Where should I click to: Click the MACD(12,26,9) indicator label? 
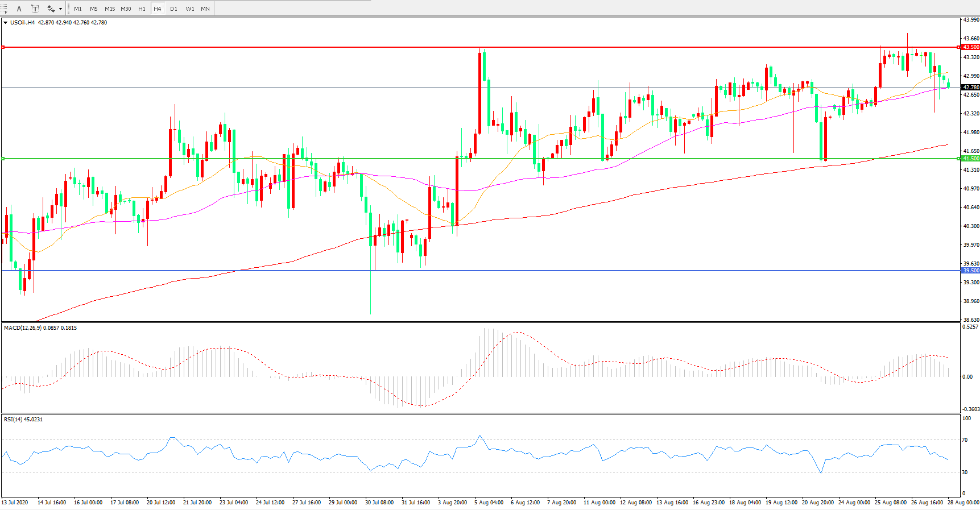click(x=23, y=328)
